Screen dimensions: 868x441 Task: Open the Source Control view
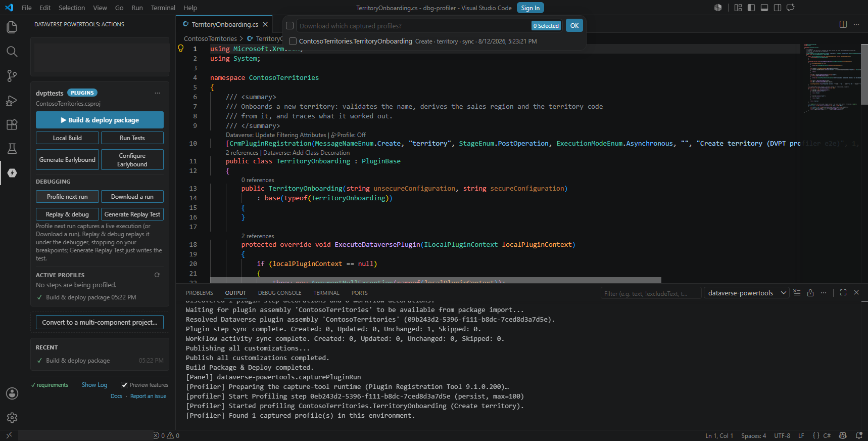coord(12,76)
